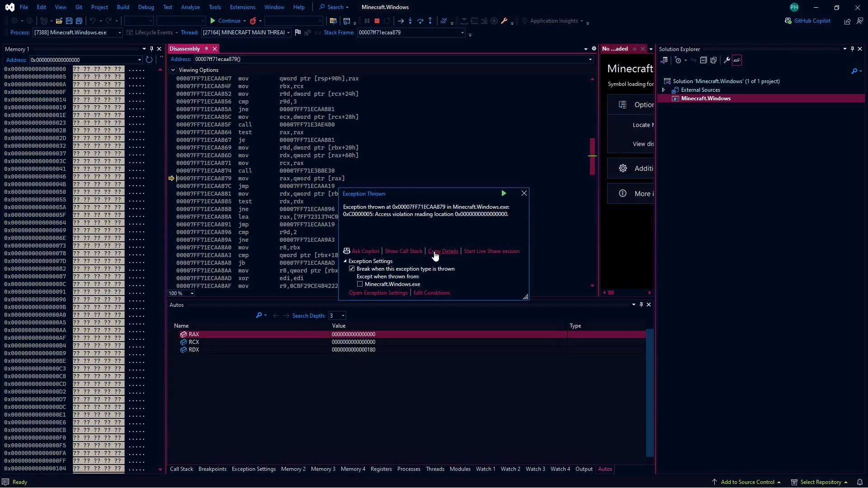Viewport: 868px width, 488px height.
Task: Open the Stack Frame dropdown
Action: [462, 33]
